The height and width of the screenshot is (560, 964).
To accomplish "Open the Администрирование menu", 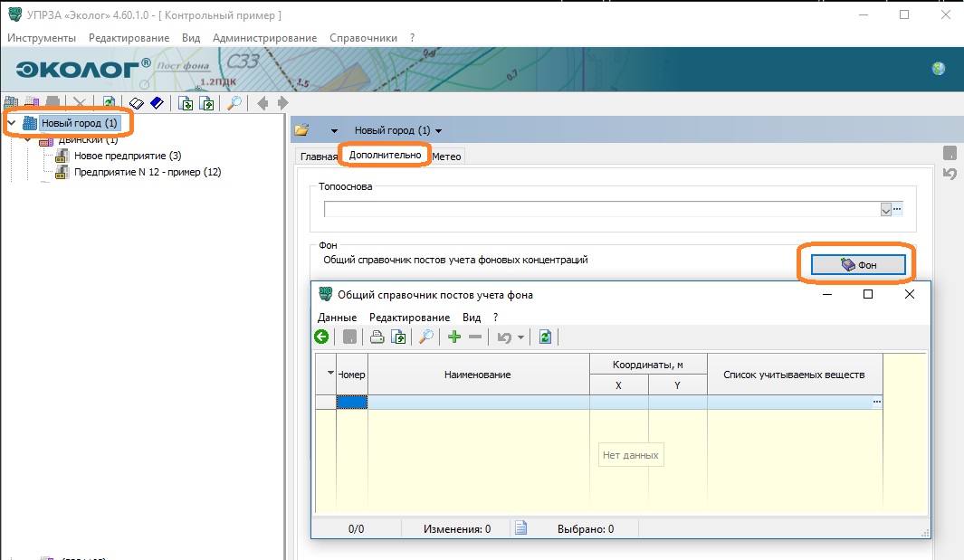I will 264,38.
